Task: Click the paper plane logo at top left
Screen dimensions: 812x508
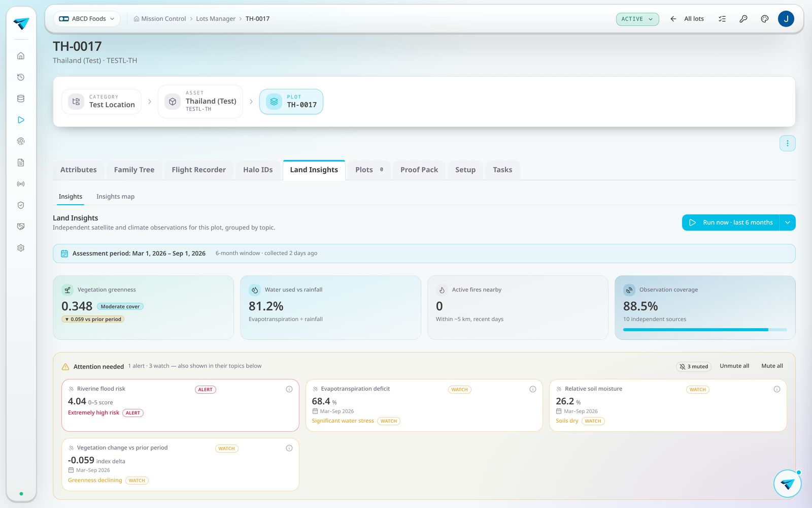Action: tap(21, 23)
